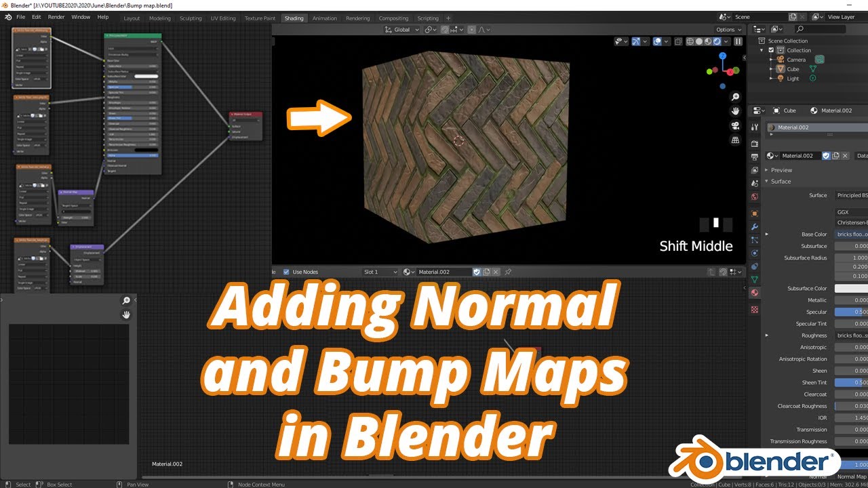Open the Scene properties tab icon
868x488 pixels.
pyautogui.click(x=755, y=184)
